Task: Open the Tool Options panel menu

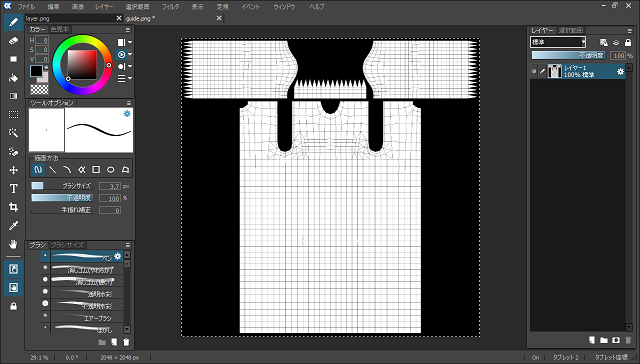Action: (x=128, y=103)
